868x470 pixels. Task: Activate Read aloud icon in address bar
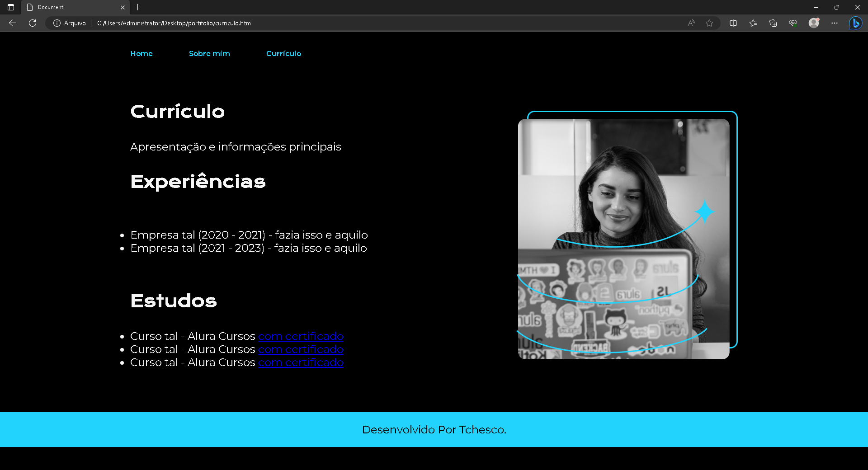pyautogui.click(x=691, y=23)
